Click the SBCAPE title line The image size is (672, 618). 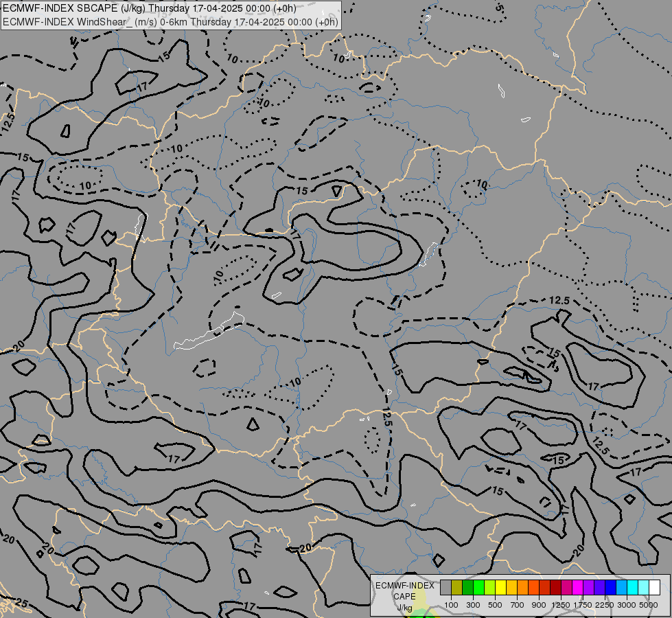pos(149,8)
